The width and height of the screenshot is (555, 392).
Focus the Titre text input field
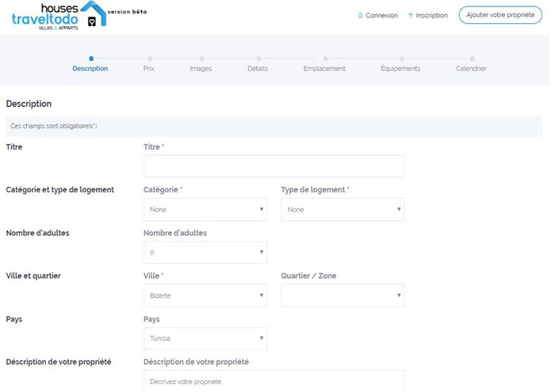tap(274, 166)
